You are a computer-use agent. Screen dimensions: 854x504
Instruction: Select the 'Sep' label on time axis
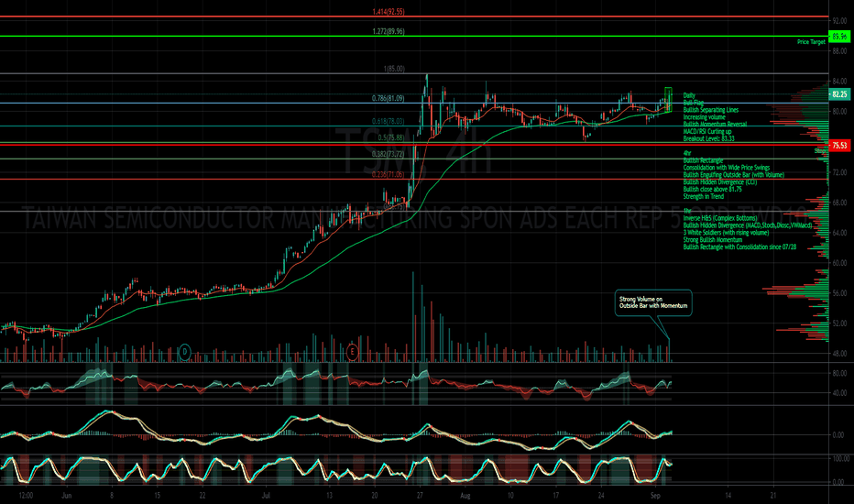655,495
